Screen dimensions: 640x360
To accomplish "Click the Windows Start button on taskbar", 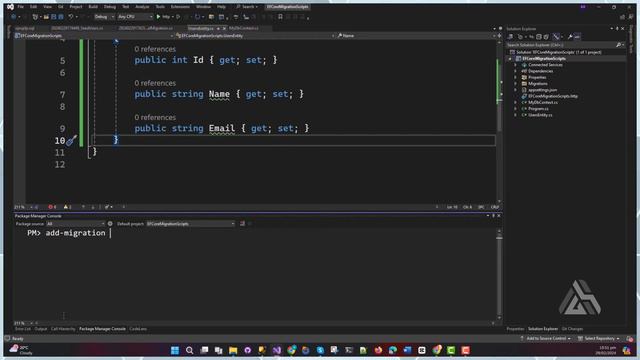I will [x=175, y=350].
